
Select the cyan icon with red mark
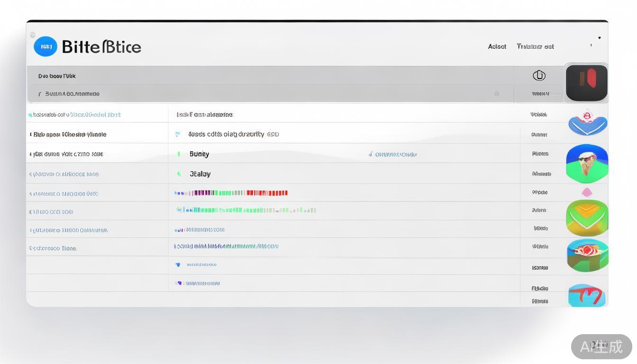click(587, 295)
